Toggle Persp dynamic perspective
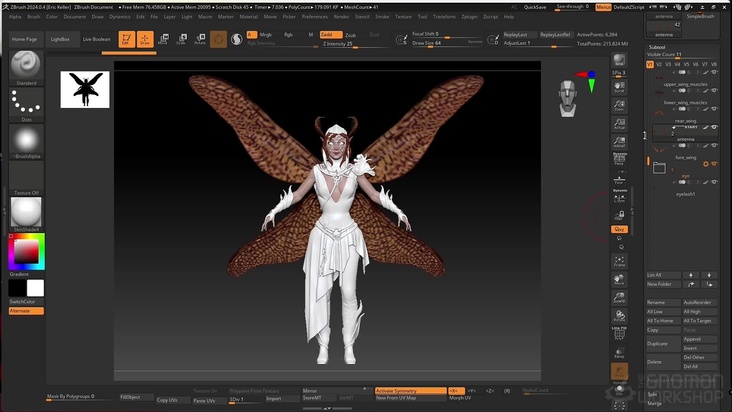The width and height of the screenshot is (732, 412). pyautogui.click(x=619, y=159)
